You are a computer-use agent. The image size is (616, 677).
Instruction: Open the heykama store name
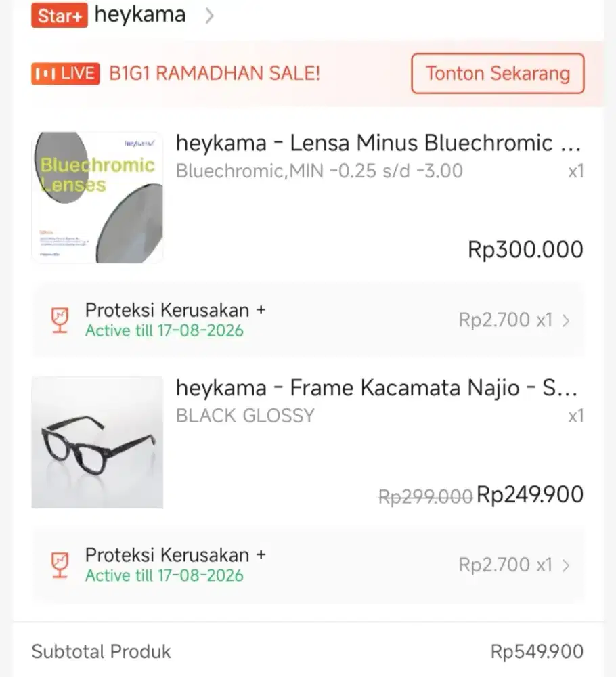[140, 15]
